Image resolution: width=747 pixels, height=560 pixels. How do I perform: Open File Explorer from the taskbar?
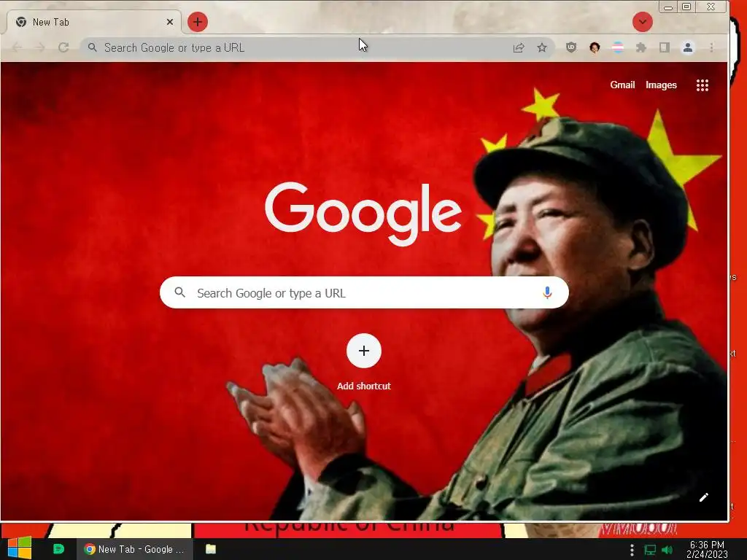[x=211, y=549]
